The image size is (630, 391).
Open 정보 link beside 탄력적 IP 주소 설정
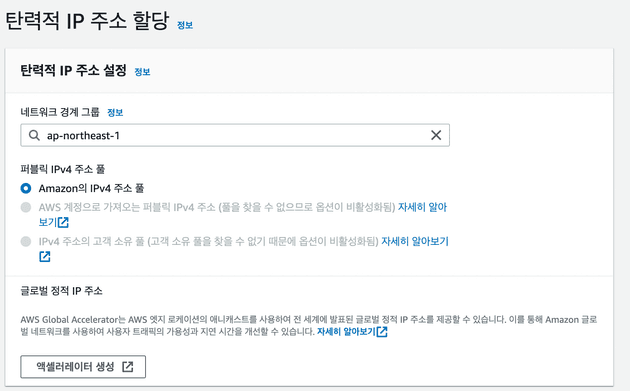coord(142,72)
